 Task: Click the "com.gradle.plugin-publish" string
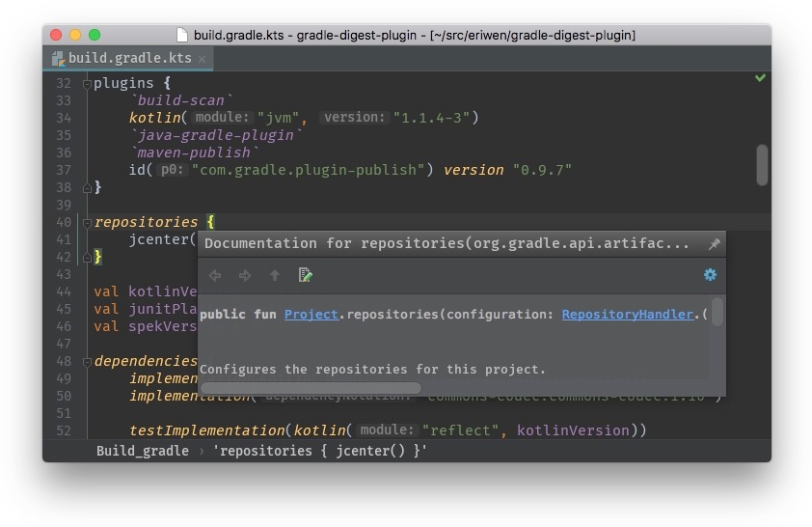(x=309, y=170)
